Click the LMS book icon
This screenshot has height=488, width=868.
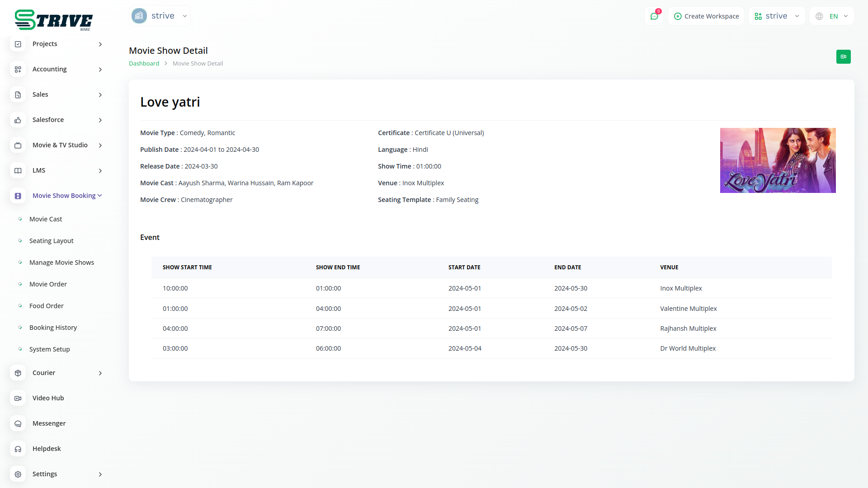point(18,170)
